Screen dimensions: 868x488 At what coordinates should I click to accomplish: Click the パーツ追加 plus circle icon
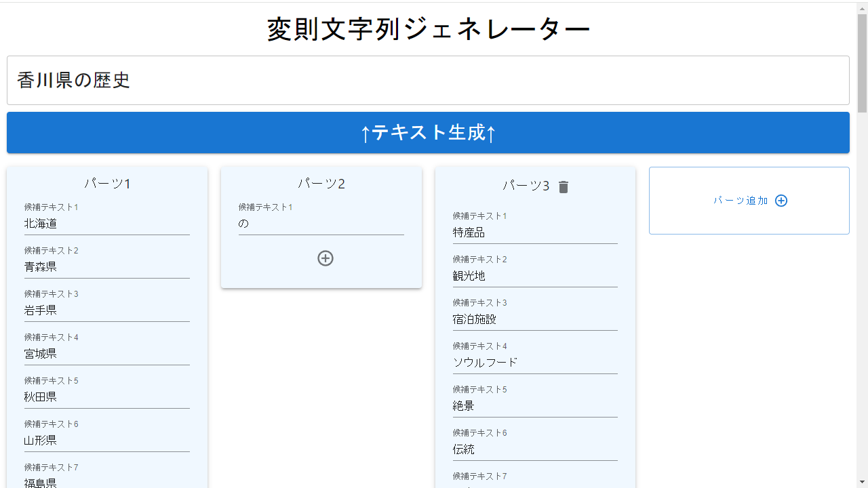tap(781, 201)
